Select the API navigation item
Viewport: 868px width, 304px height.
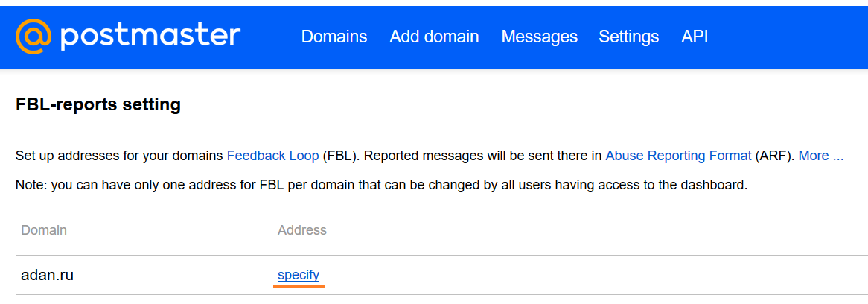point(695,37)
